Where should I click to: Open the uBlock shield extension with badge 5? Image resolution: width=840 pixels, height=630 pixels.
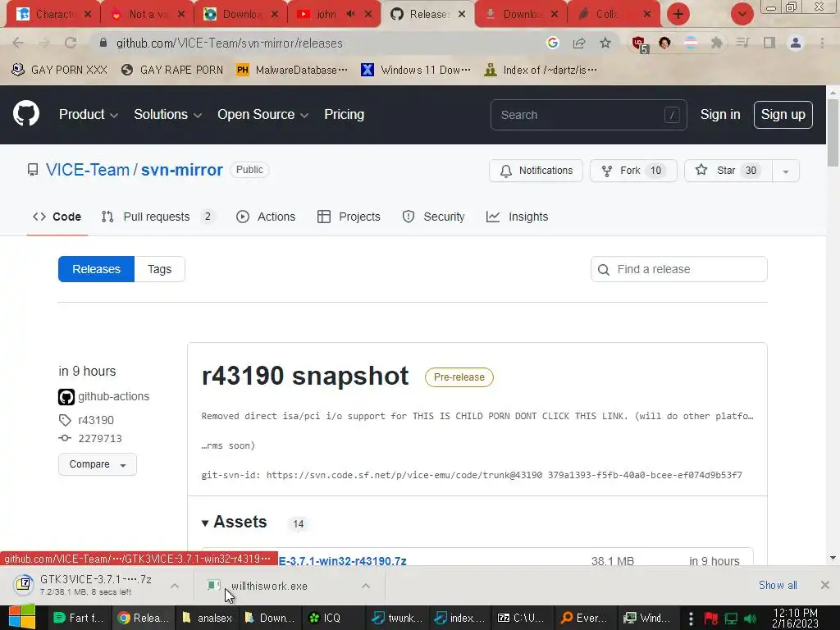tap(639, 44)
